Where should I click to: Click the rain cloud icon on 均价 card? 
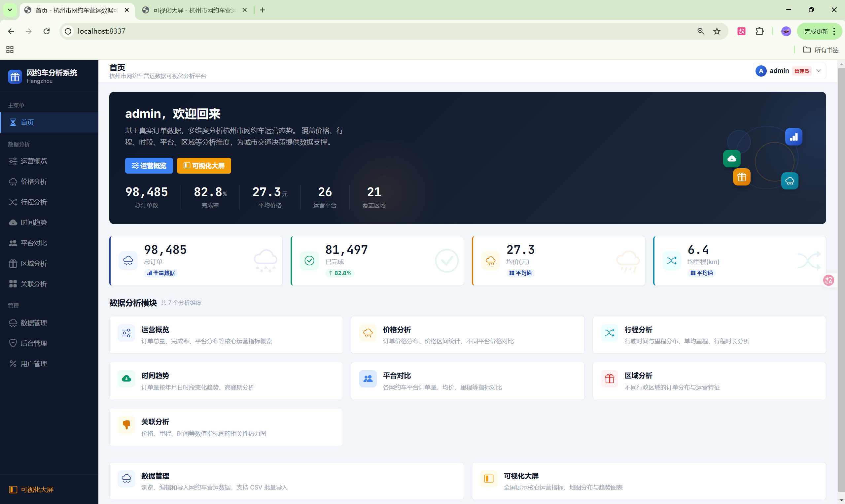(x=490, y=260)
